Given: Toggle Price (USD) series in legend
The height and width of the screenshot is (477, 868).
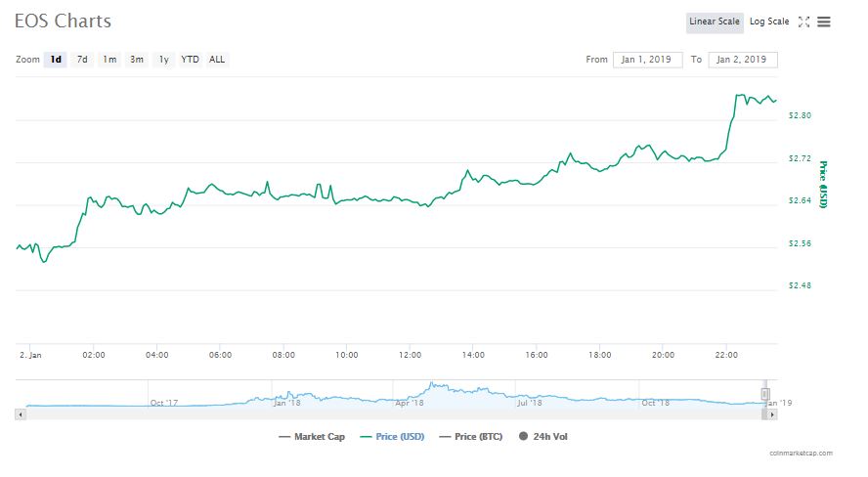Looking at the screenshot, I should click(393, 437).
